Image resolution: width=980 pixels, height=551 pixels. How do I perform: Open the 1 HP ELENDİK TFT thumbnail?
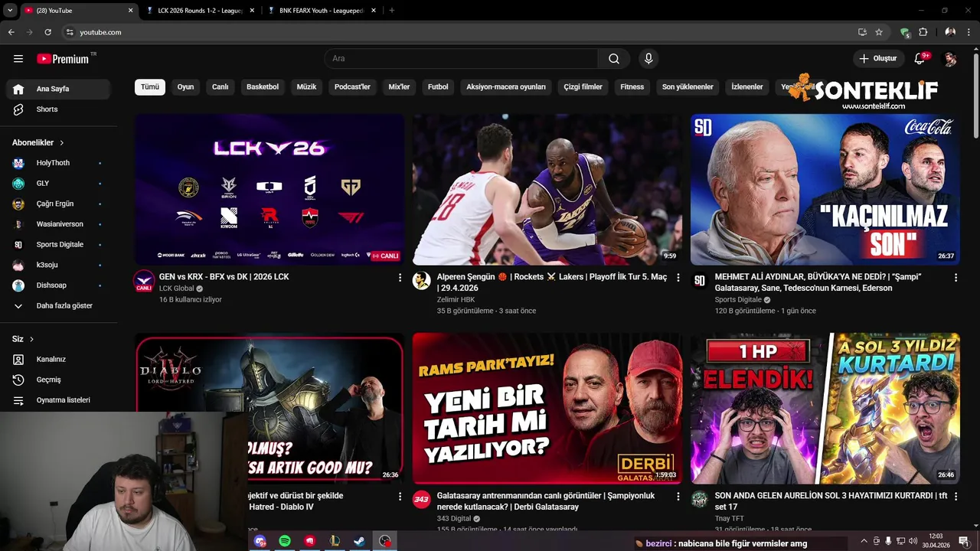[825, 409]
